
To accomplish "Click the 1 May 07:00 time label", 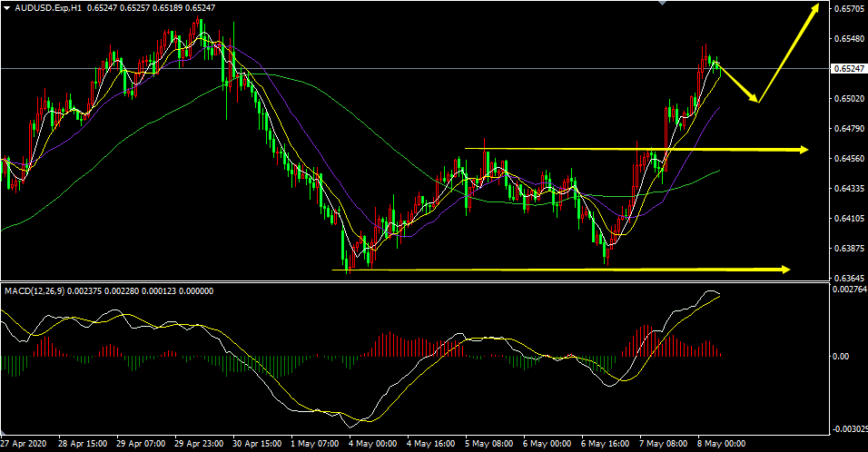I will click(x=316, y=444).
